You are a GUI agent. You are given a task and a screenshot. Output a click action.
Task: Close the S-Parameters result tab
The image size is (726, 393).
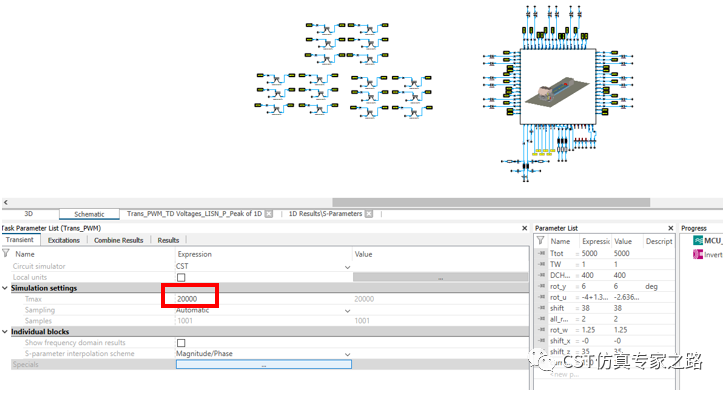click(x=369, y=213)
